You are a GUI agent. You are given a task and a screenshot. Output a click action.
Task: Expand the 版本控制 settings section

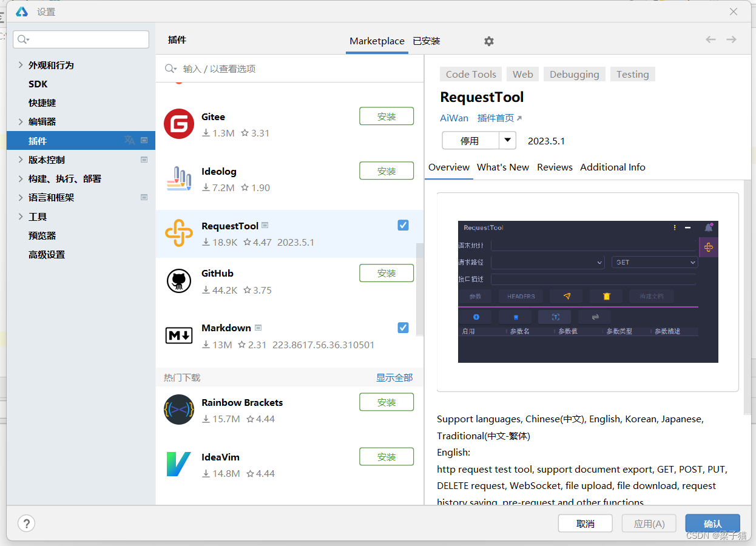click(21, 160)
